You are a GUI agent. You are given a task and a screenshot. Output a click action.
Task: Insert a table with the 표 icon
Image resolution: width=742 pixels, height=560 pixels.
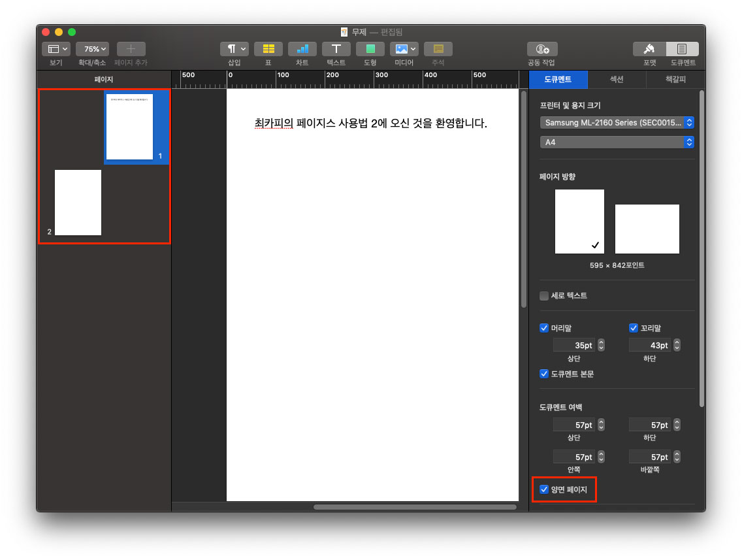(x=268, y=49)
